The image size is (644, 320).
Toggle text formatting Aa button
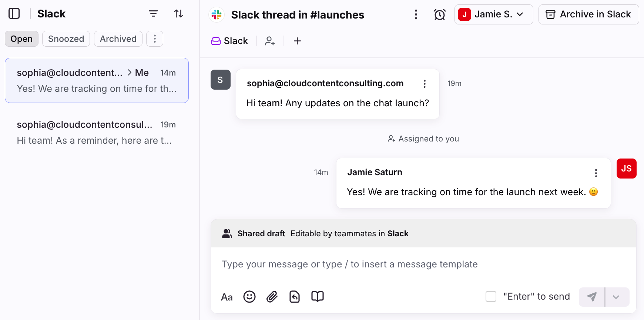point(227,297)
